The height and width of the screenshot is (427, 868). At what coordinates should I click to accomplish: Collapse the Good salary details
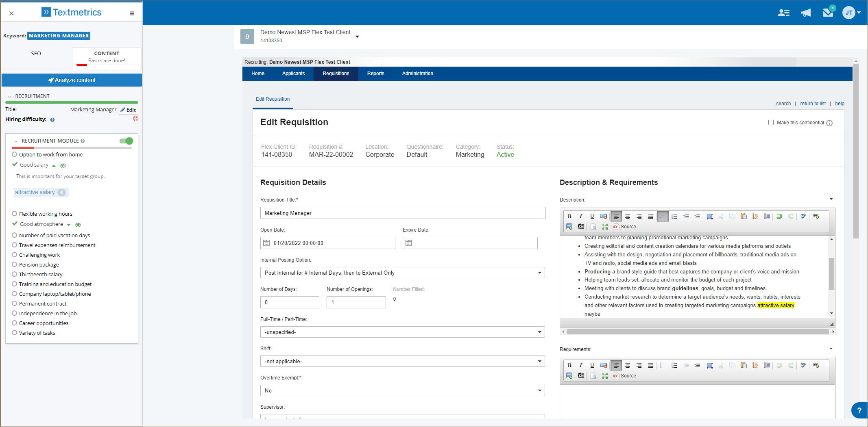pyautogui.click(x=54, y=165)
